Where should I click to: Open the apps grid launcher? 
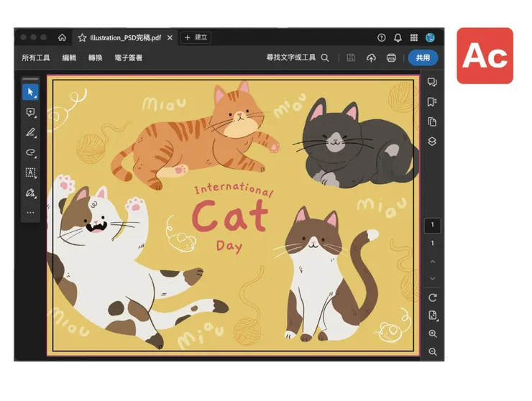point(414,37)
